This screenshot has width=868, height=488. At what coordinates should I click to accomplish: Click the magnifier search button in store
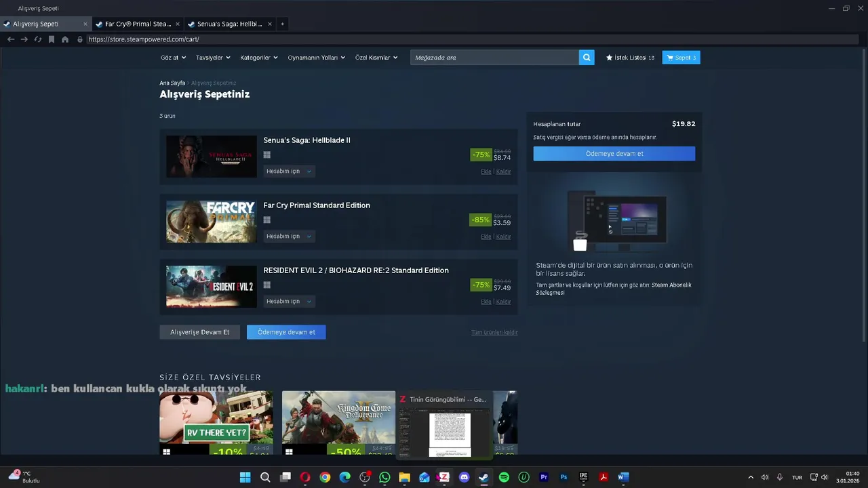[x=587, y=58]
